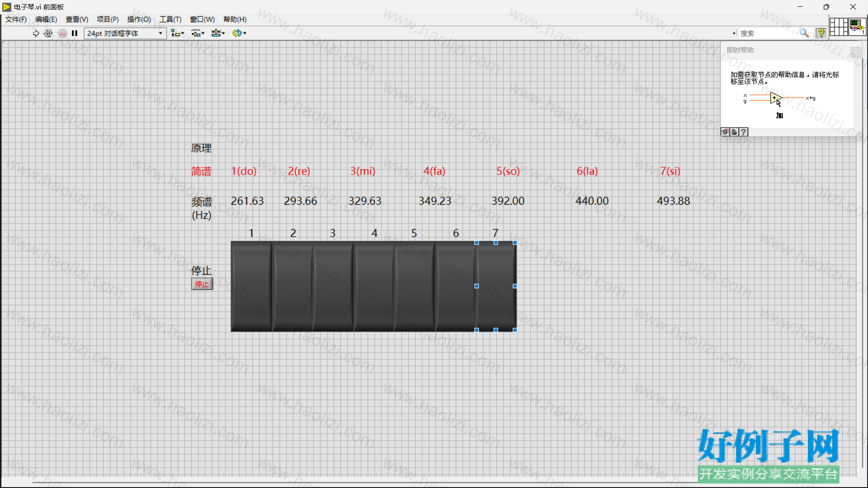The width and height of the screenshot is (868, 488).
Task: Click the 1(do) note label
Action: tap(244, 171)
